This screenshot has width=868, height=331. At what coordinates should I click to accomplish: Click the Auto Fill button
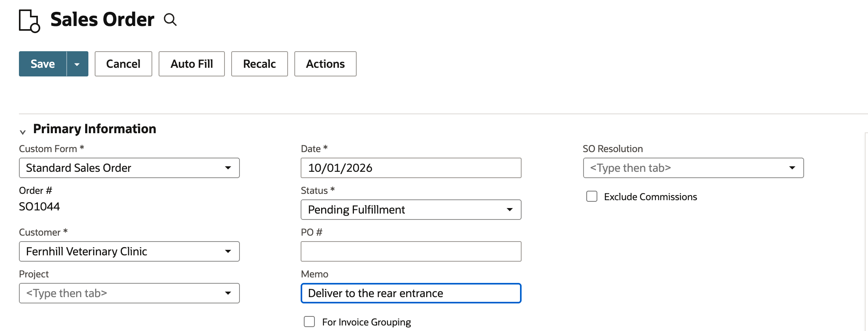[x=192, y=64]
